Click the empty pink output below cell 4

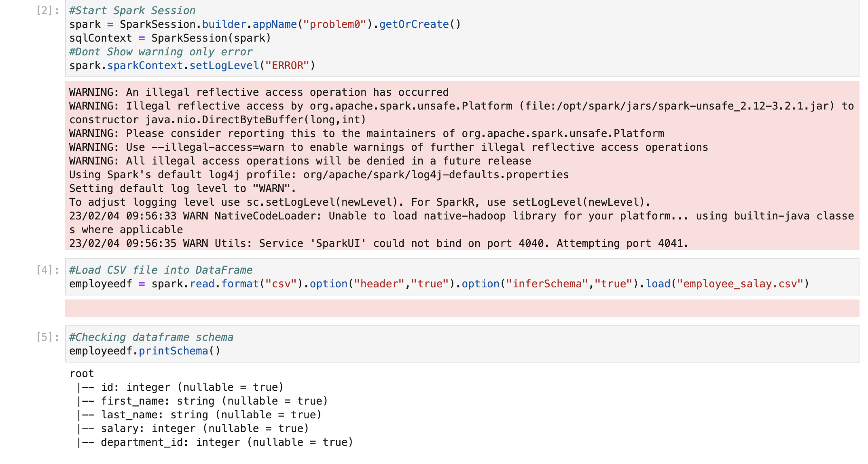tap(462, 308)
